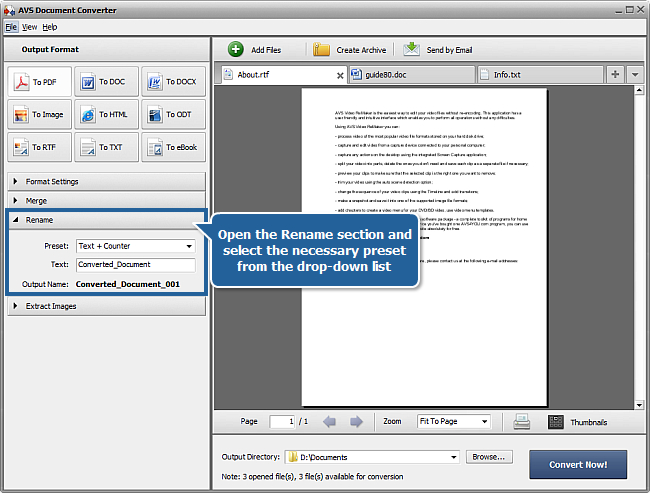The height and width of the screenshot is (493, 650).
Task: Expand the Format Settings section
Action: pos(107,182)
